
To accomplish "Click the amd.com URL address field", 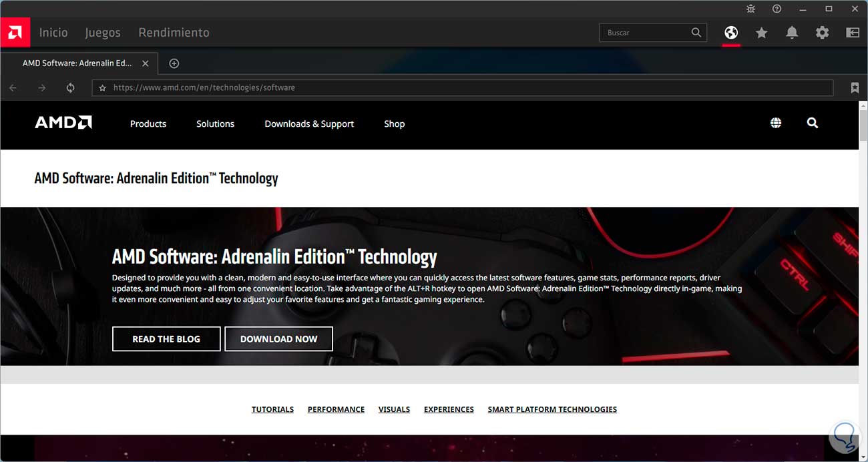I will (463, 87).
